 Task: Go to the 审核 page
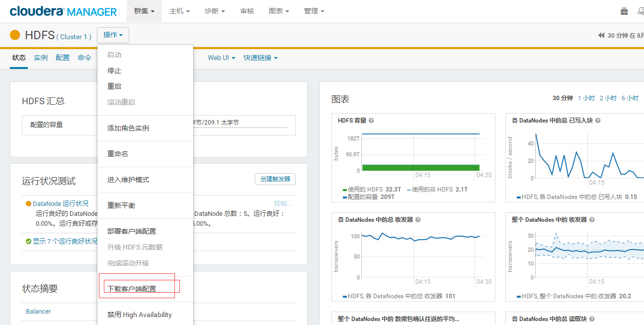point(247,11)
